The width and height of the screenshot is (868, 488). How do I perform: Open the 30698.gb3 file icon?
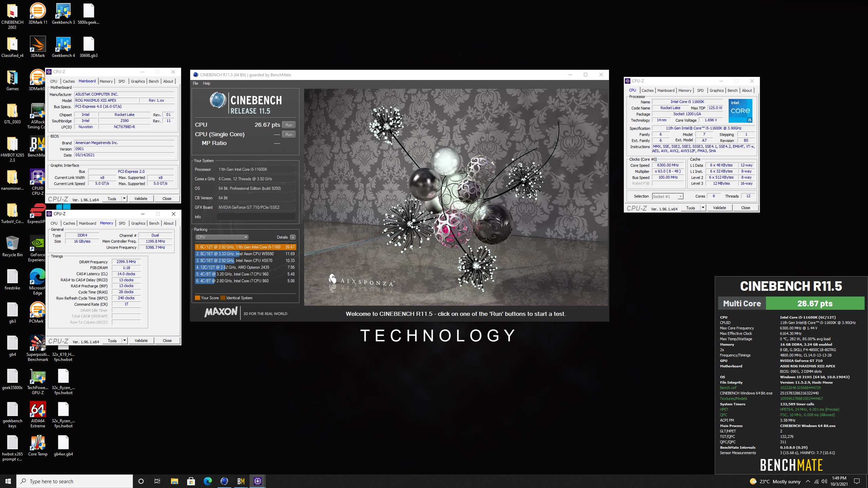pyautogui.click(x=88, y=47)
